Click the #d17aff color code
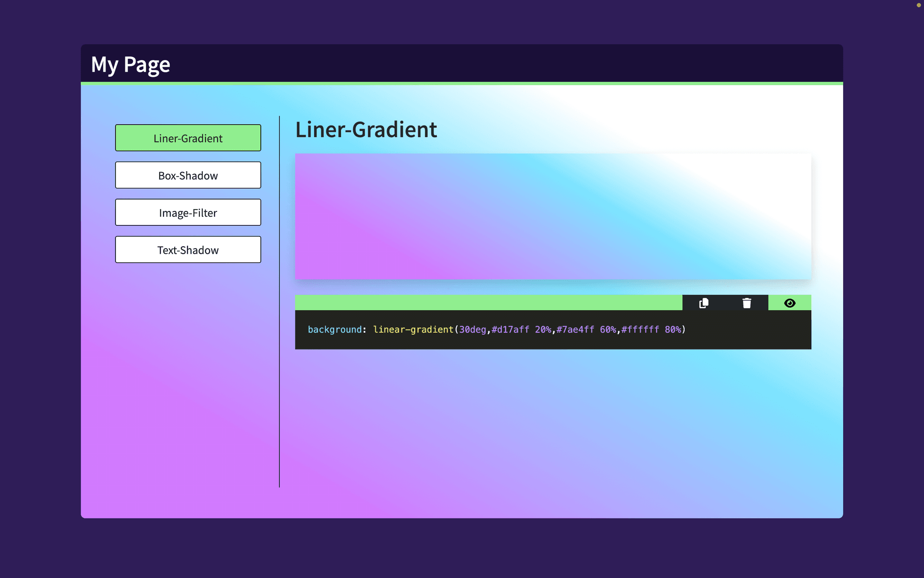This screenshot has width=924, height=578. point(510,330)
